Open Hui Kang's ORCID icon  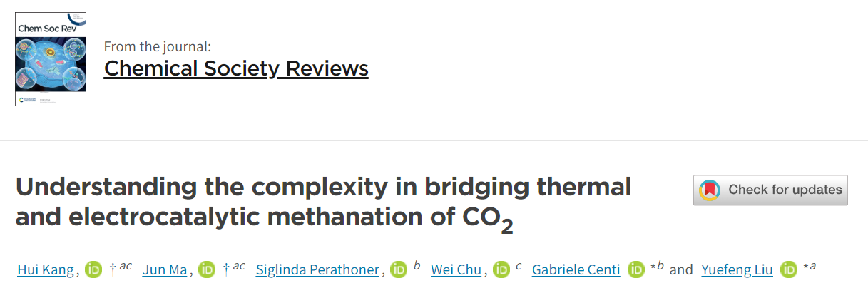click(93, 270)
